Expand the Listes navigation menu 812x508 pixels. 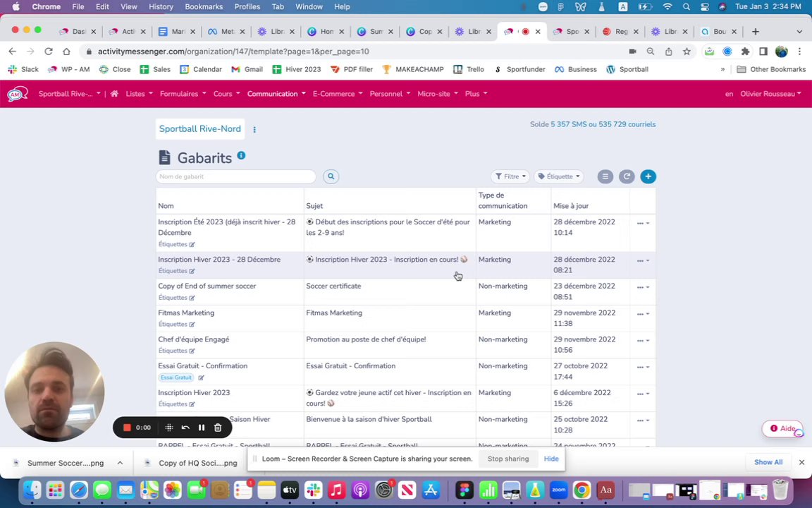click(x=140, y=94)
